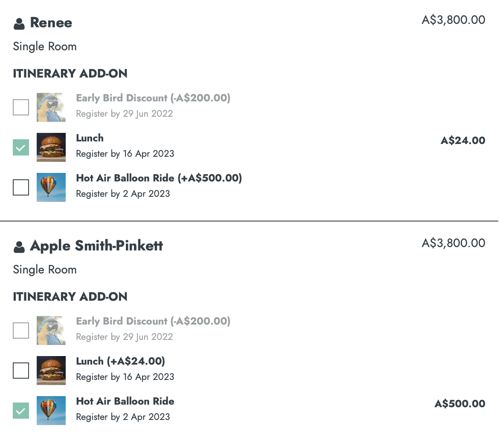The width and height of the screenshot is (500, 437).
Task: Click Apple Smith-Pinkett's burger Lunch image
Action: [x=51, y=370]
